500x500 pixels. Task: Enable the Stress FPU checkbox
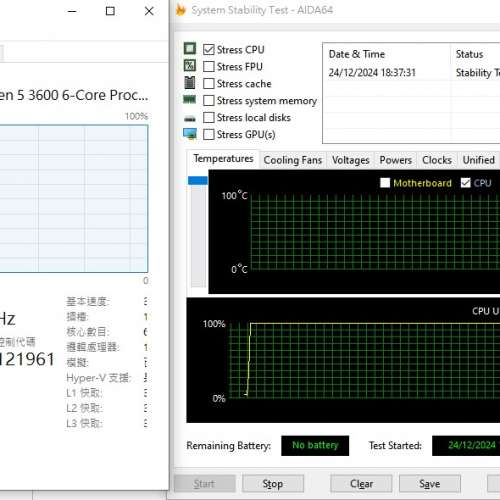(x=209, y=67)
